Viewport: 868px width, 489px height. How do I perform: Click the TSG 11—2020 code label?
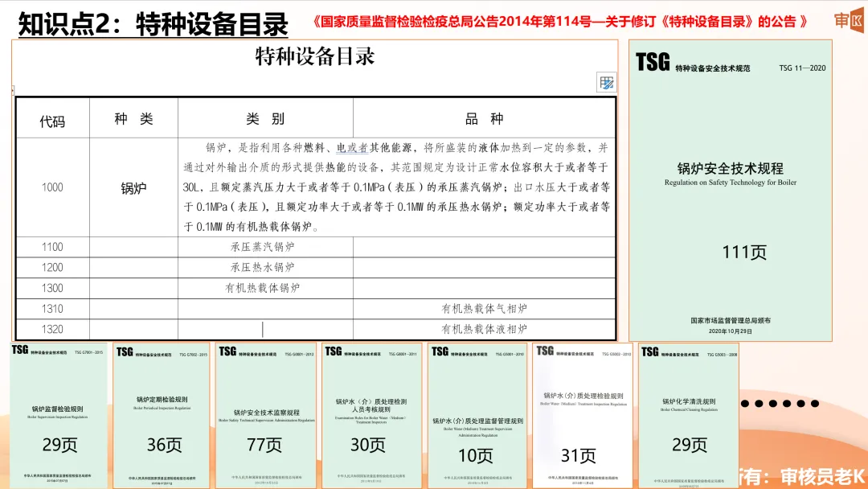(x=802, y=68)
